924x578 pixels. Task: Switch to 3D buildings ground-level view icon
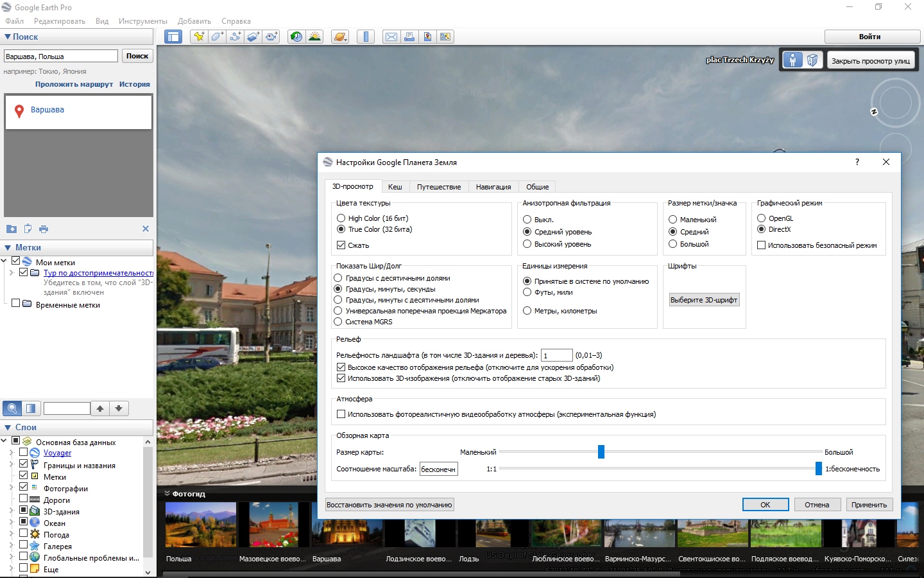(x=812, y=60)
